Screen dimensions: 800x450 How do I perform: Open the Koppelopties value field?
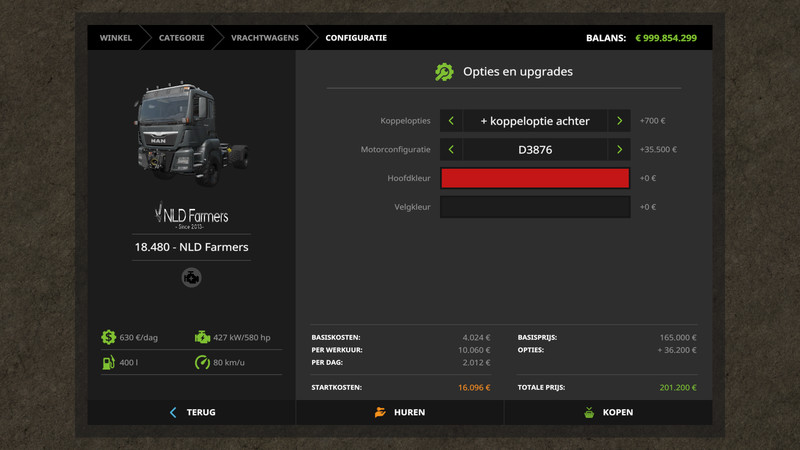pos(535,121)
